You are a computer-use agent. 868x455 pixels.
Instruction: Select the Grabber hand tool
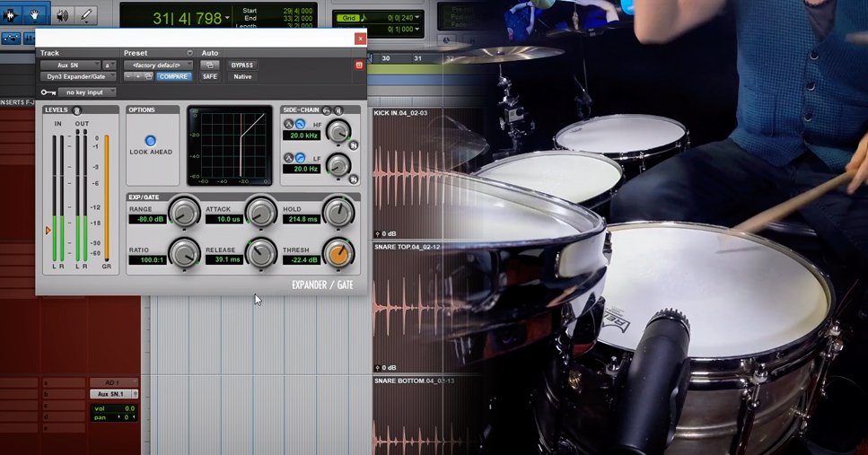[36, 14]
